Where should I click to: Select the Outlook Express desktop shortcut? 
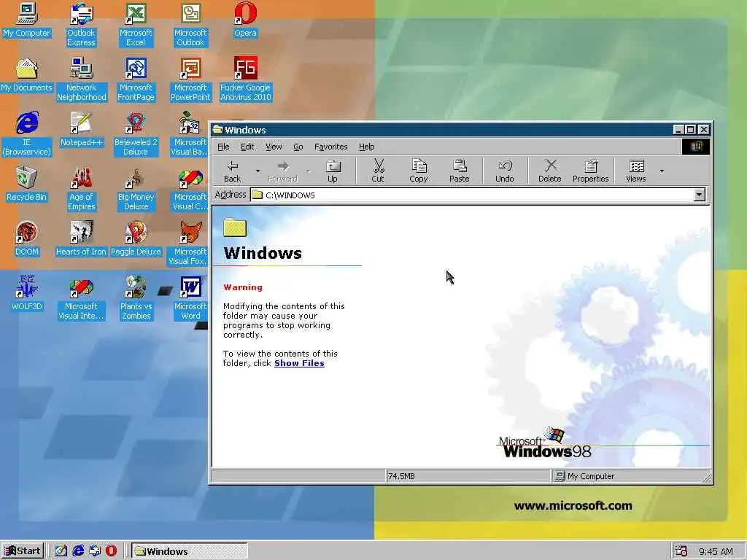coord(81,24)
